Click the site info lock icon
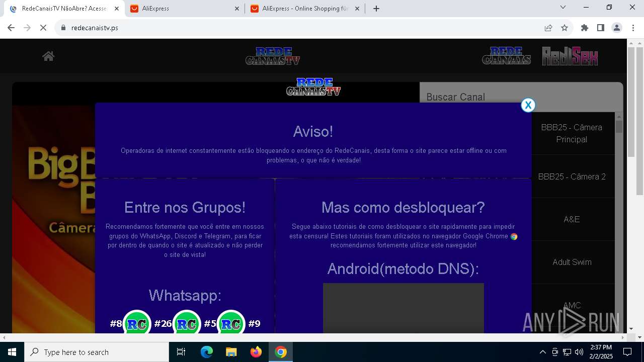 [x=63, y=28]
